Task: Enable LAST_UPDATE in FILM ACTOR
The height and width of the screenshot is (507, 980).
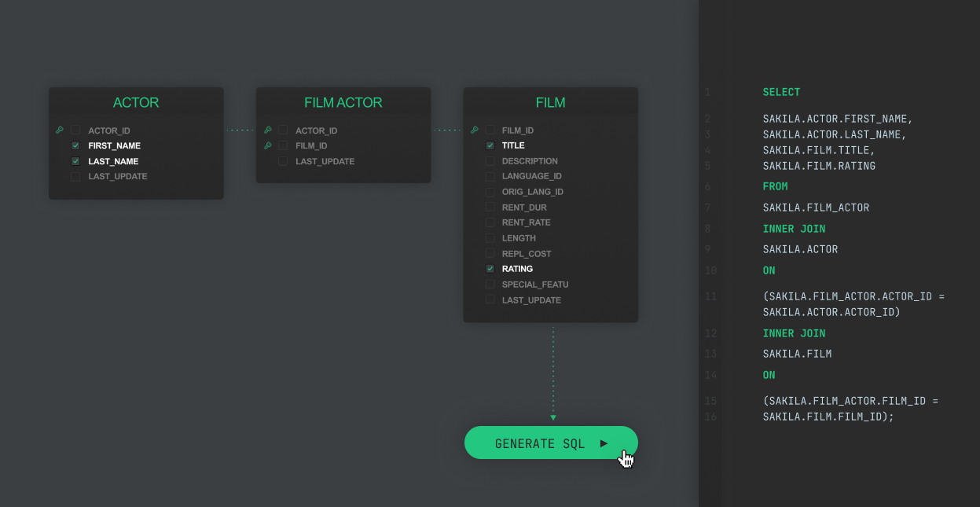Action: pos(283,161)
